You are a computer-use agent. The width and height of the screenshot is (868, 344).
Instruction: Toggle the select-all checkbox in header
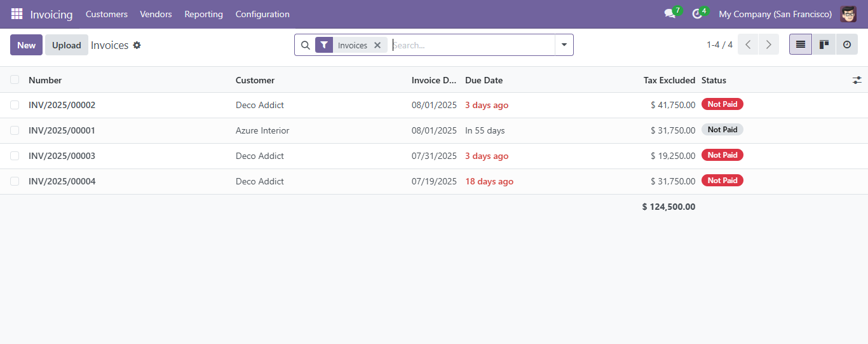tap(15, 79)
